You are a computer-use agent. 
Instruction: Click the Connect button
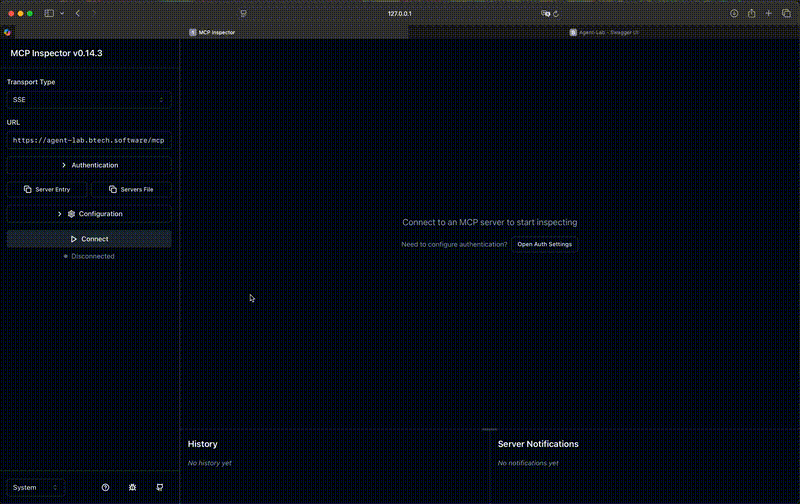pyautogui.click(x=89, y=239)
